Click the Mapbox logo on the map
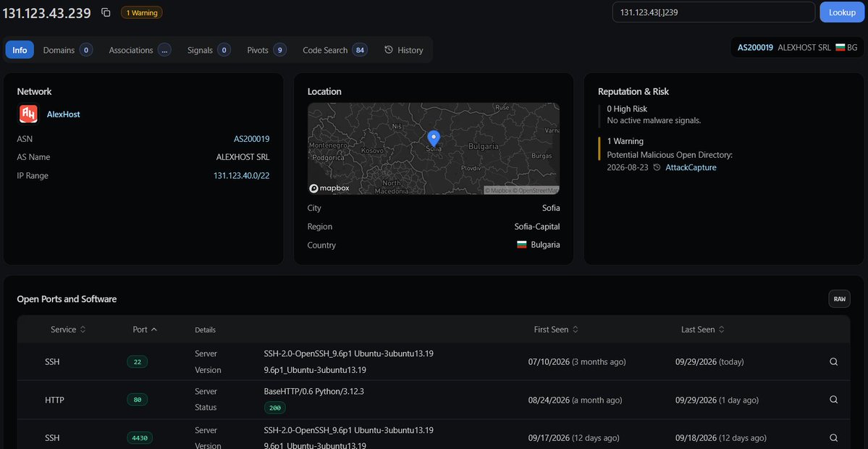 pos(329,188)
